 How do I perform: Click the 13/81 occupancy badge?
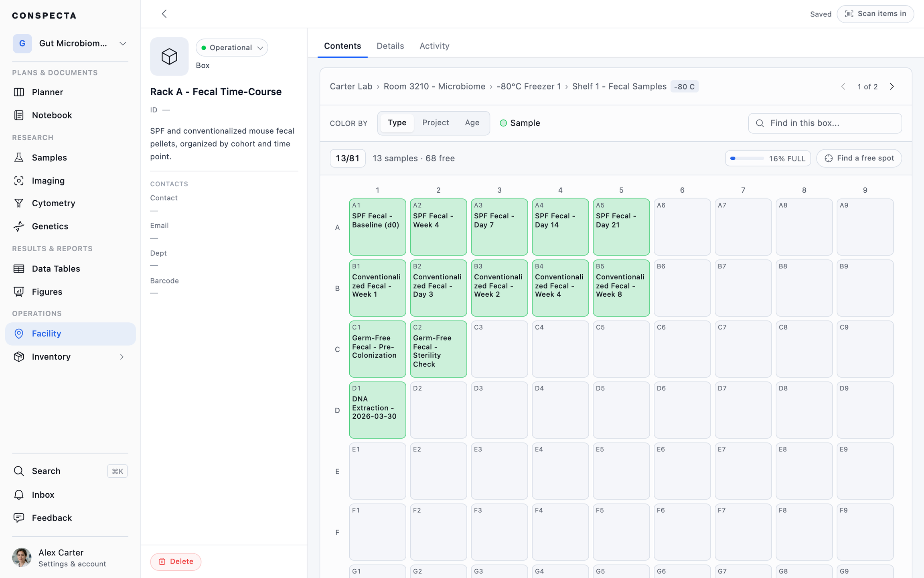point(348,158)
